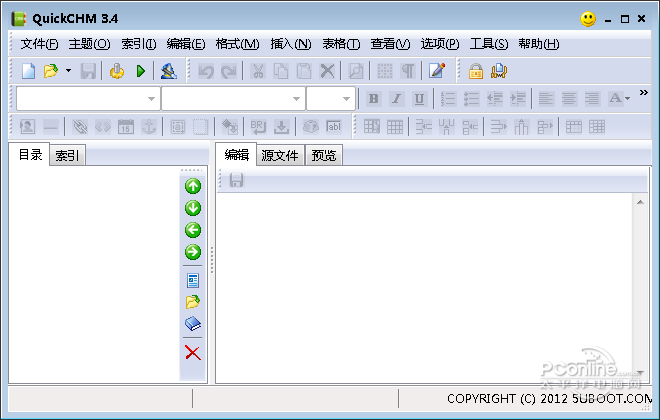Click the insert anchor icon
Viewport: 660px width, 420px height.
149,127
